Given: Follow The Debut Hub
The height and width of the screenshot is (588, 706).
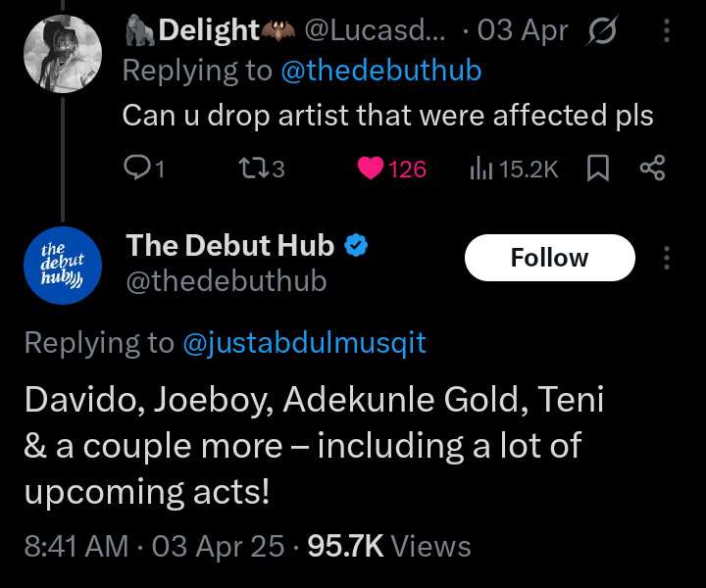Looking at the screenshot, I should coord(549,258).
